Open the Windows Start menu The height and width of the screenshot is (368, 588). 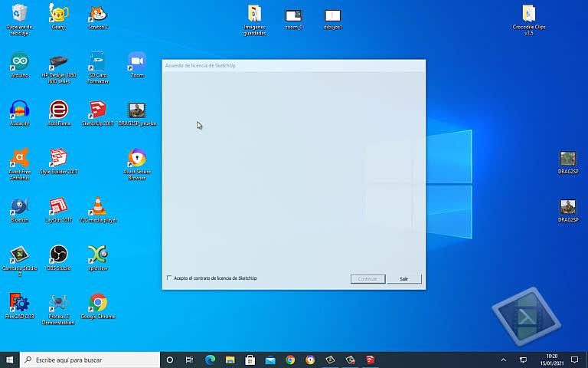(10, 360)
